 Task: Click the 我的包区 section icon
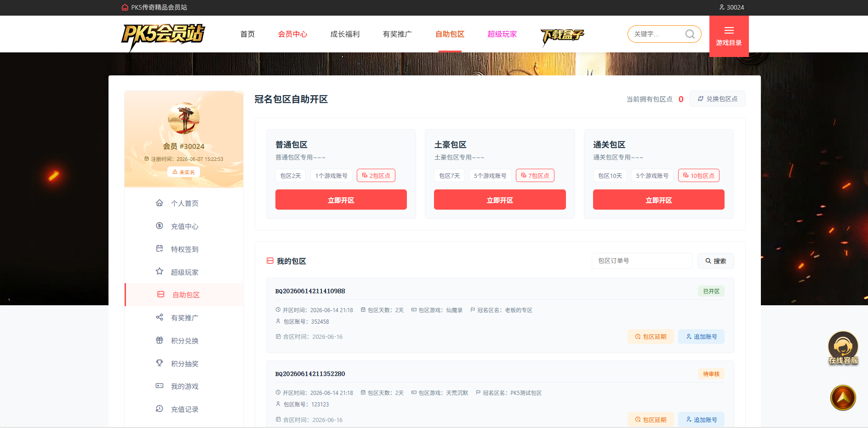tap(270, 261)
